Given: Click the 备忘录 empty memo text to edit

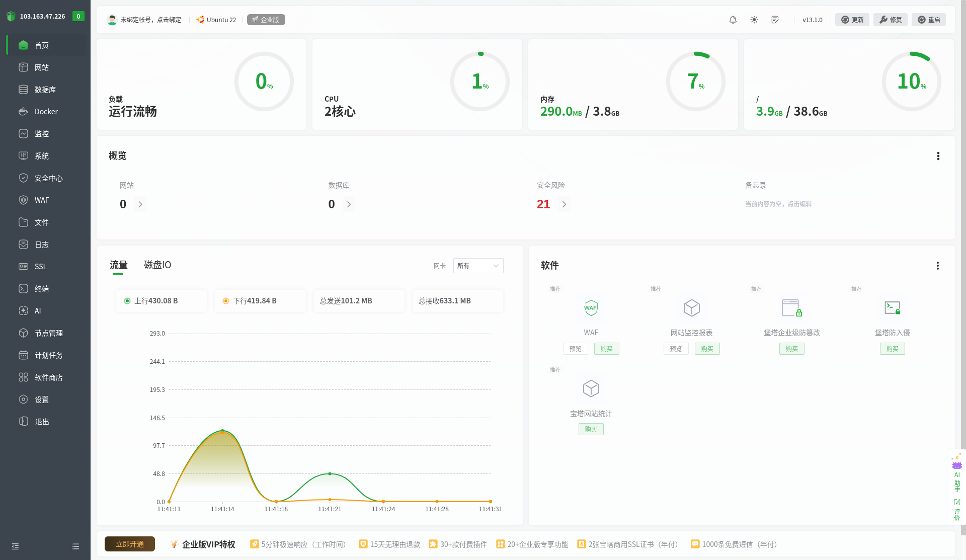Looking at the screenshot, I should click(778, 204).
